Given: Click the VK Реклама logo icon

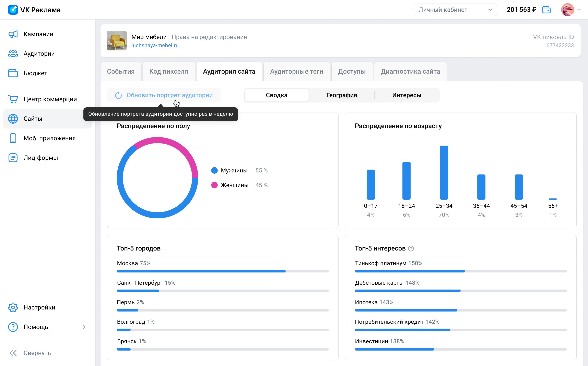Looking at the screenshot, I should [13, 10].
